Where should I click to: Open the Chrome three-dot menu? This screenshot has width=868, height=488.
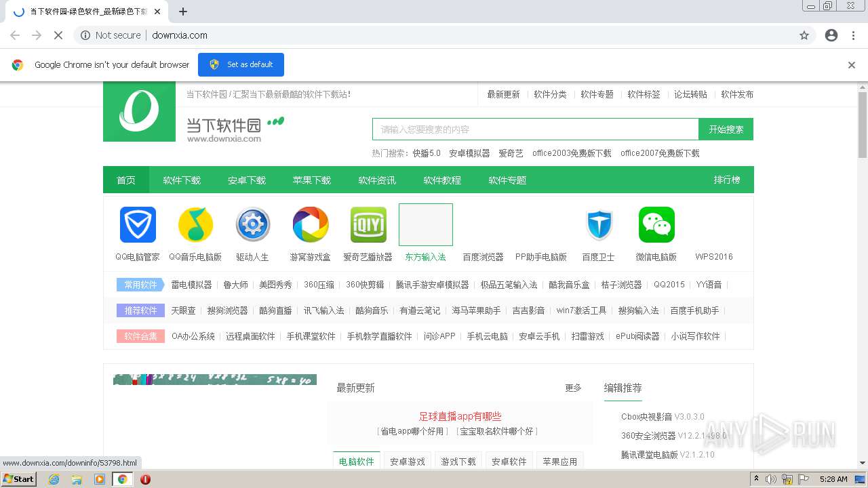point(853,35)
